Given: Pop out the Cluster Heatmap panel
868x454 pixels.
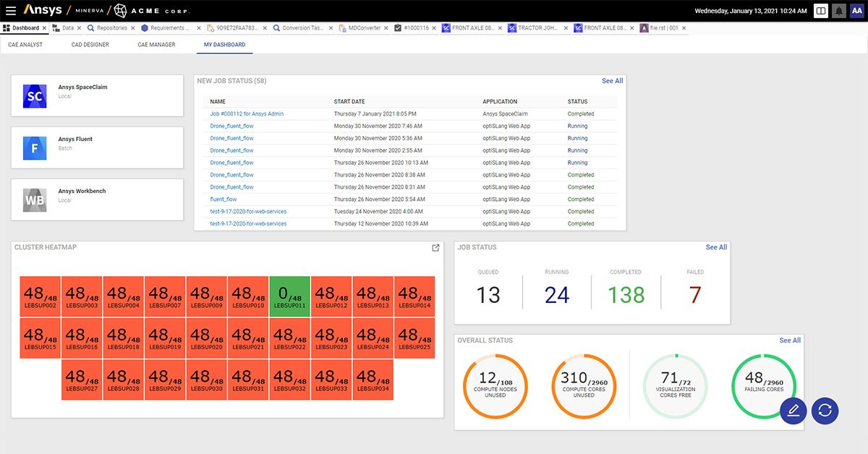Looking at the screenshot, I should (435, 247).
